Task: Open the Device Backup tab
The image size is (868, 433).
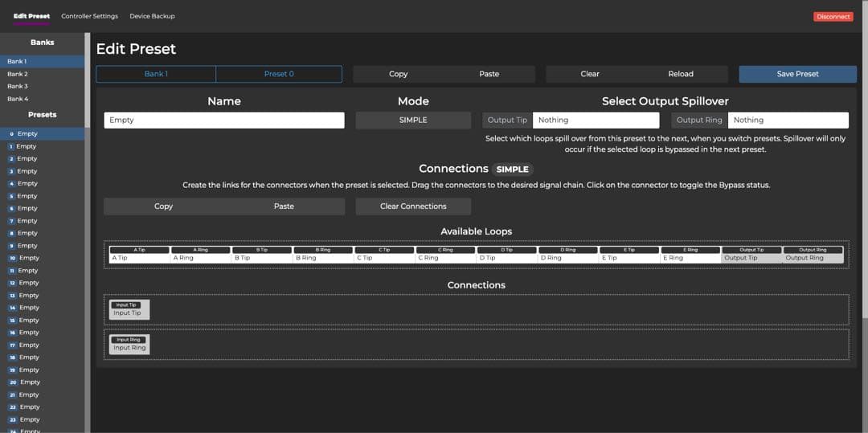Action: tap(152, 16)
